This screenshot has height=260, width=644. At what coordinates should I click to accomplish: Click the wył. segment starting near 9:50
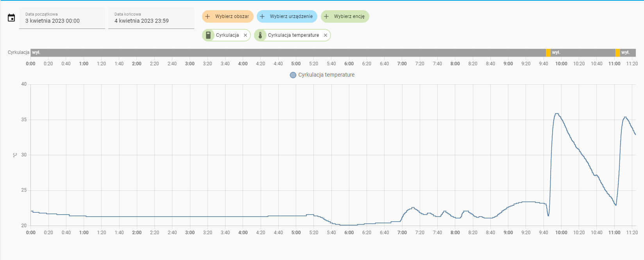(x=583, y=52)
